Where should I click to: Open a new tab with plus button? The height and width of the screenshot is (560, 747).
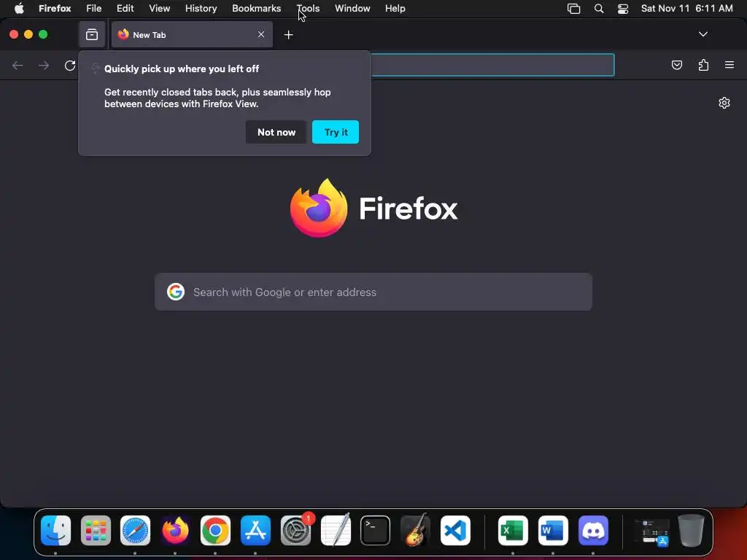[288, 35]
